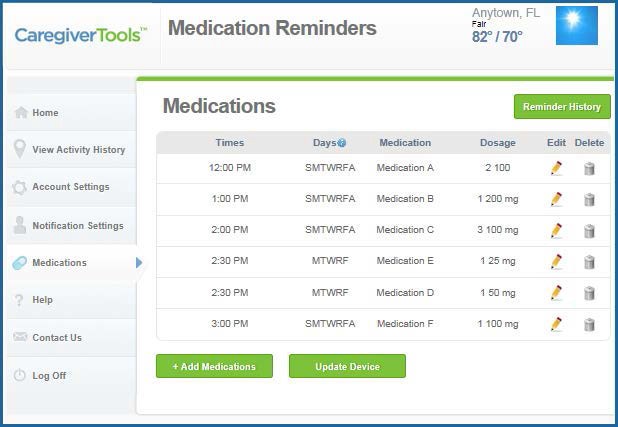Edit Medication A with pencil icon
618x427 pixels.
click(x=556, y=168)
